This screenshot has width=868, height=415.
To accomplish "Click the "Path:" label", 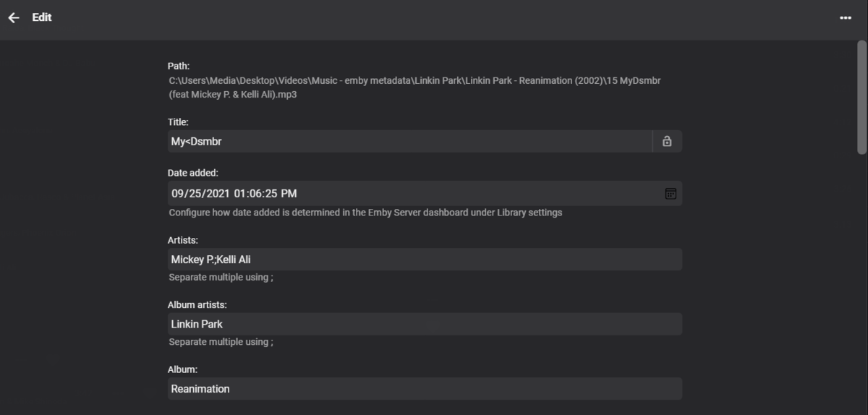I will click(179, 67).
